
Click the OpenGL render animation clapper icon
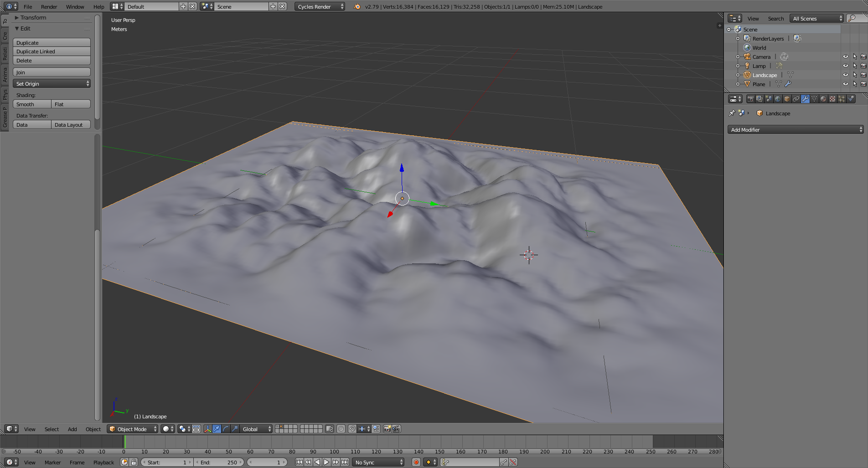[x=396, y=429]
